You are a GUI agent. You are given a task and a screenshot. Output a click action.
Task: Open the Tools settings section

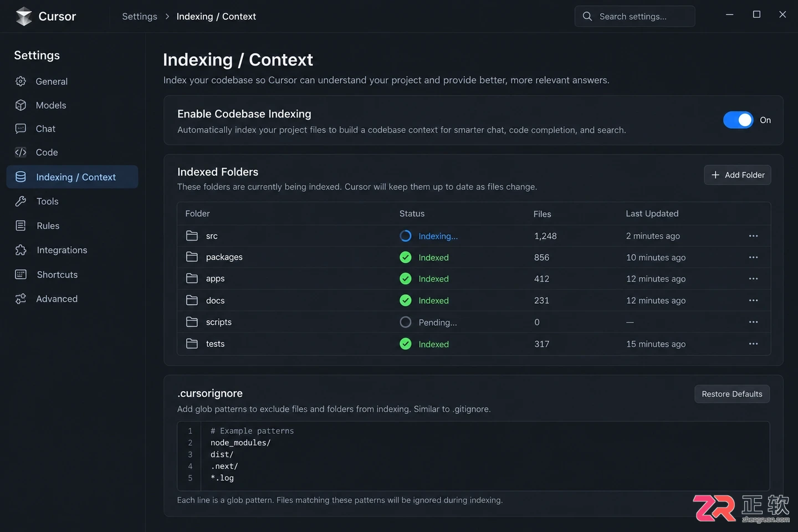click(x=72, y=201)
